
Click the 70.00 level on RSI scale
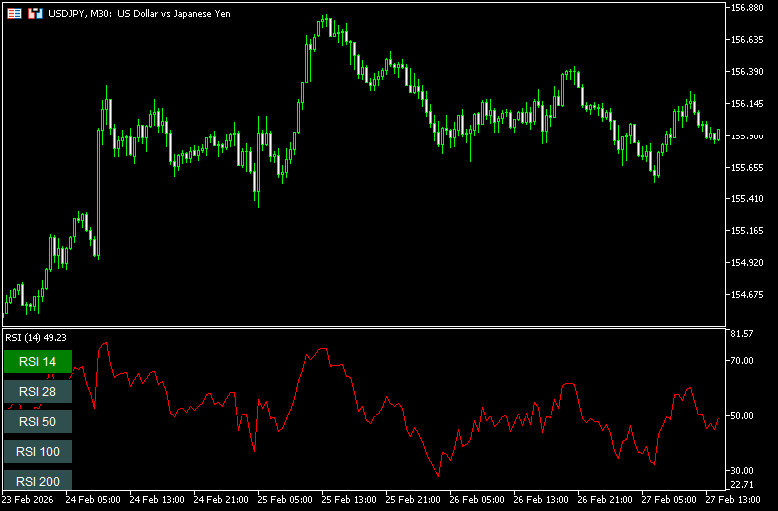[x=743, y=361]
